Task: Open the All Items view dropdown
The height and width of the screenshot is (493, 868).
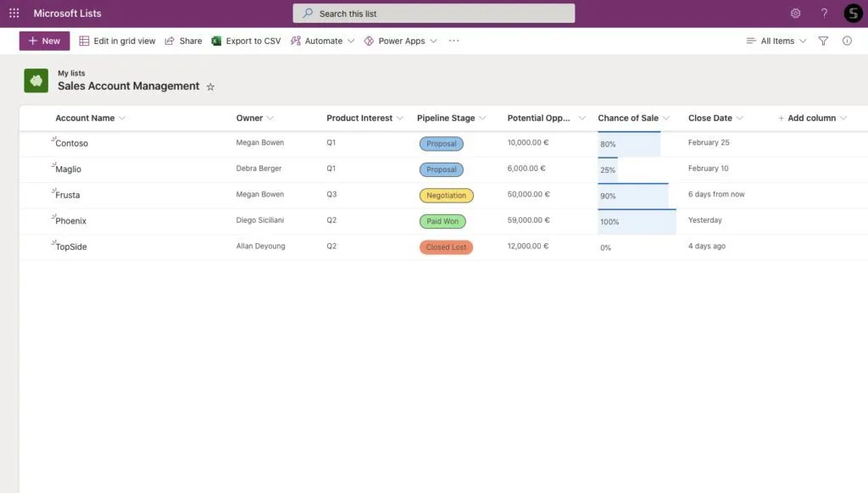Action: pyautogui.click(x=776, y=41)
